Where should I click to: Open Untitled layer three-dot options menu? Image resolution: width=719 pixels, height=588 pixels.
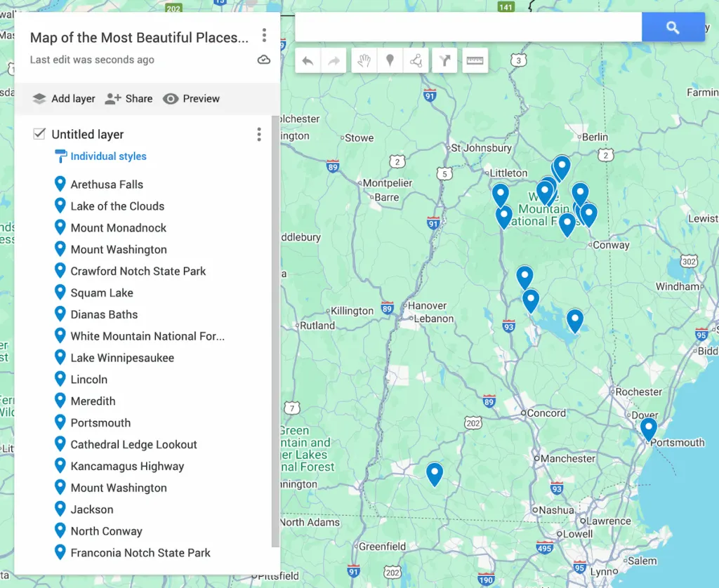coord(259,134)
